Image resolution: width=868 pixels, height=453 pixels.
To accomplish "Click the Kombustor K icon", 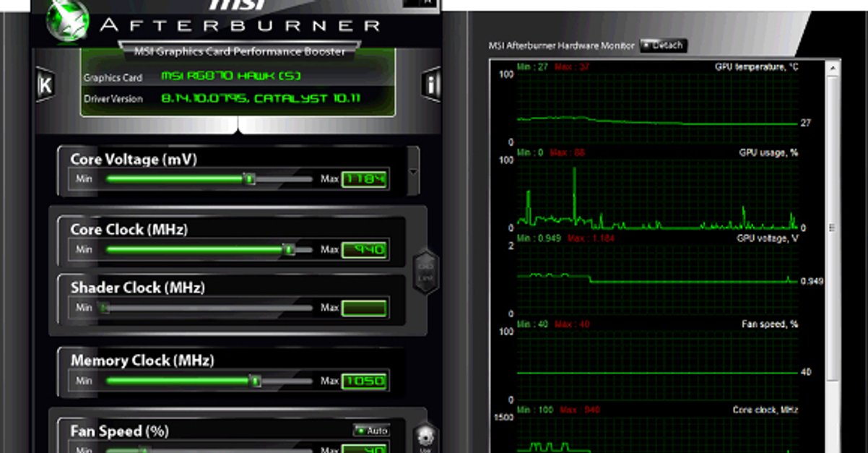I will (x=45, y=85).
